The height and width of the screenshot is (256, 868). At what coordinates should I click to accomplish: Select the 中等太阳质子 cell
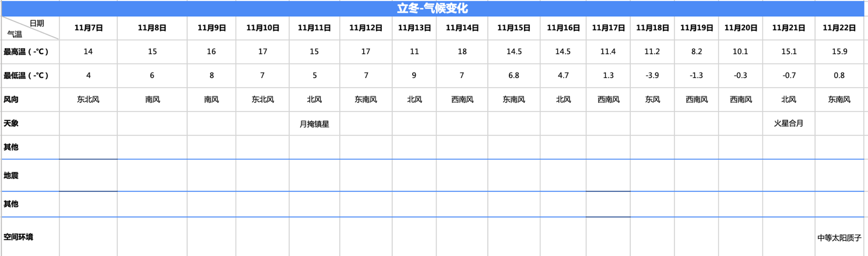click(x=839, y=237)
